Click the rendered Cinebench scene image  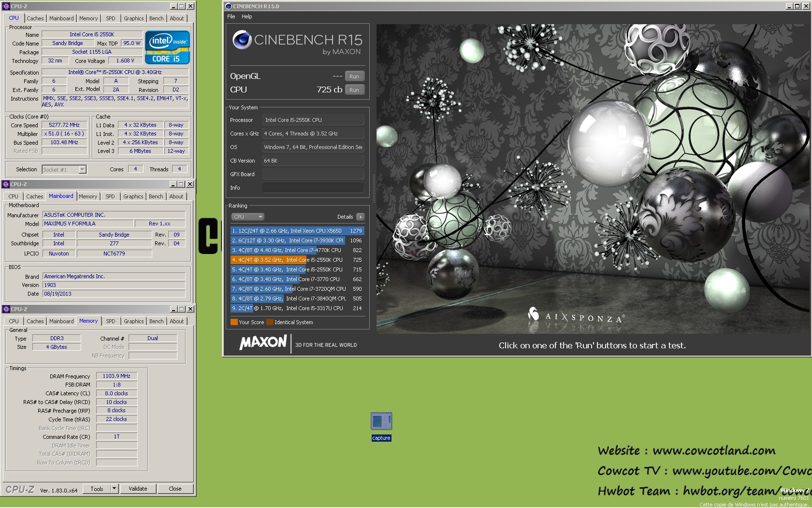pyautogui.click(x=593, y=179)
